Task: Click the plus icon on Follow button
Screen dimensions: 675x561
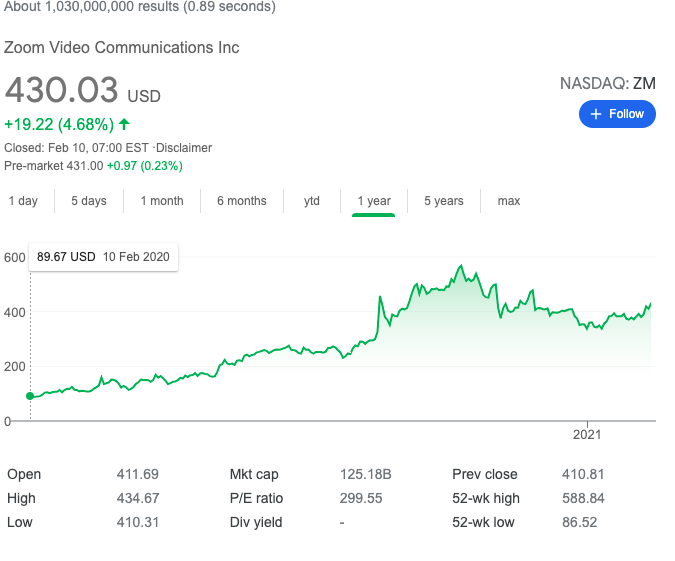Action: [595, 114]
